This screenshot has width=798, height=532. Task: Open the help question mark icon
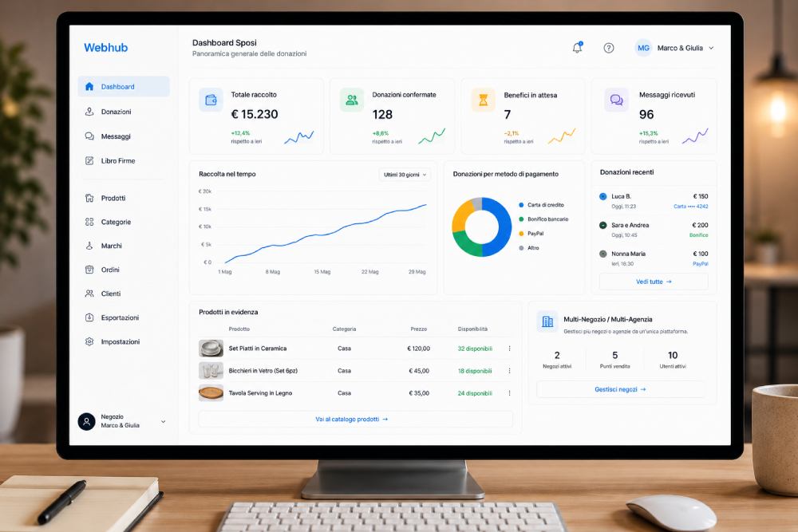[609, 48]
